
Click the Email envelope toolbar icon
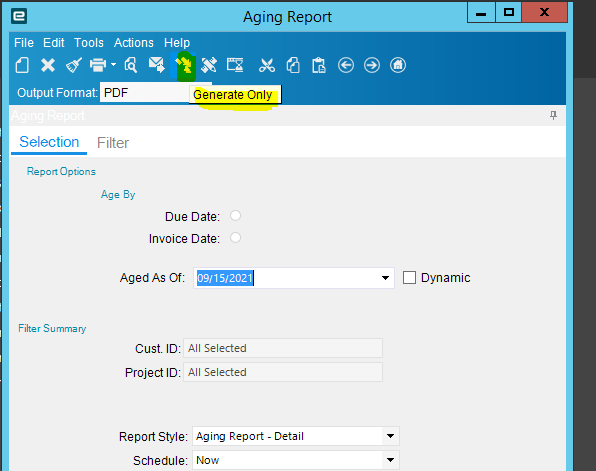pos(156,65)
